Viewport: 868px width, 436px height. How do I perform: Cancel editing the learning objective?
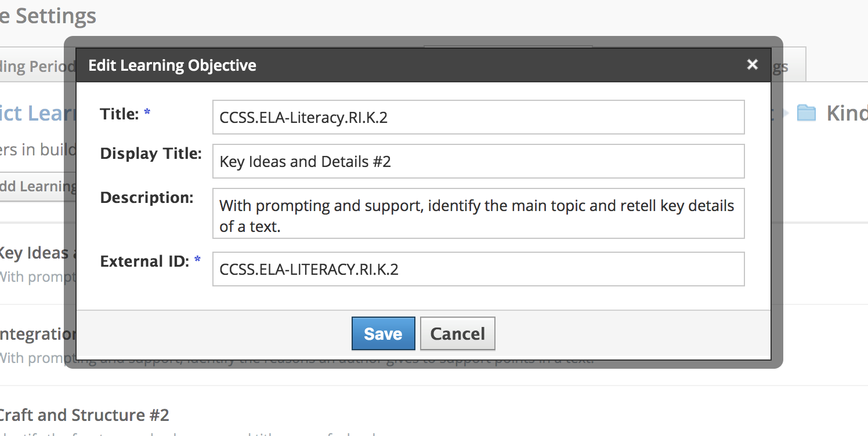pos(457,333)
